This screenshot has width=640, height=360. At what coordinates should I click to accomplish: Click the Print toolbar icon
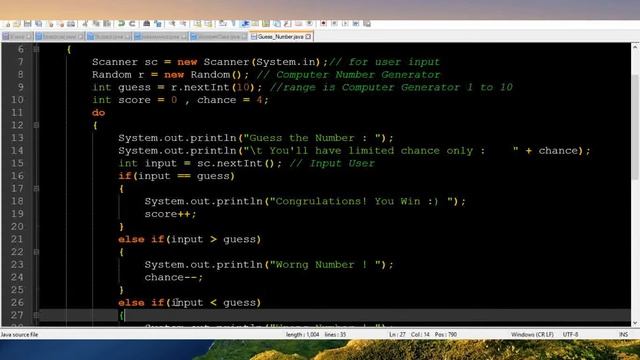tap(71, 24)
